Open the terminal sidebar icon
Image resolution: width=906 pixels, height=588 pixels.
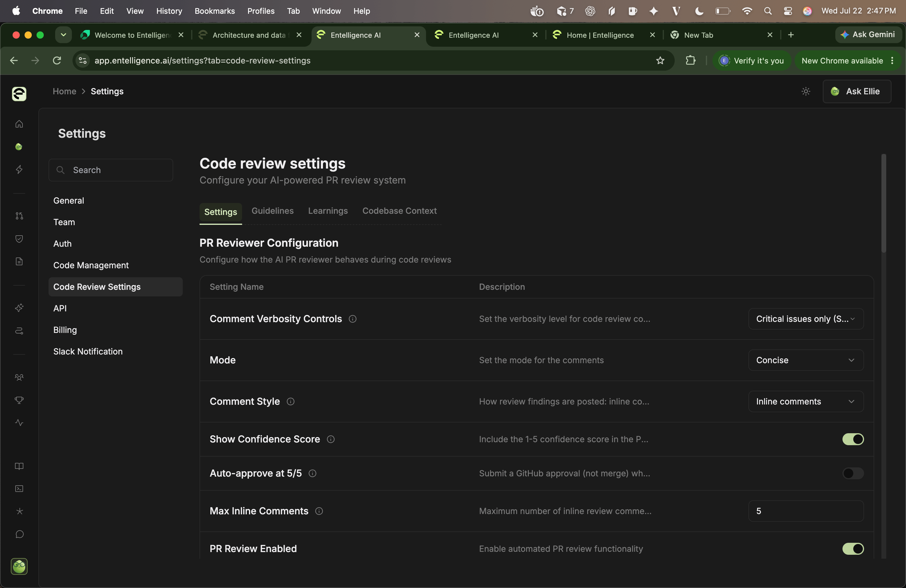19,489
